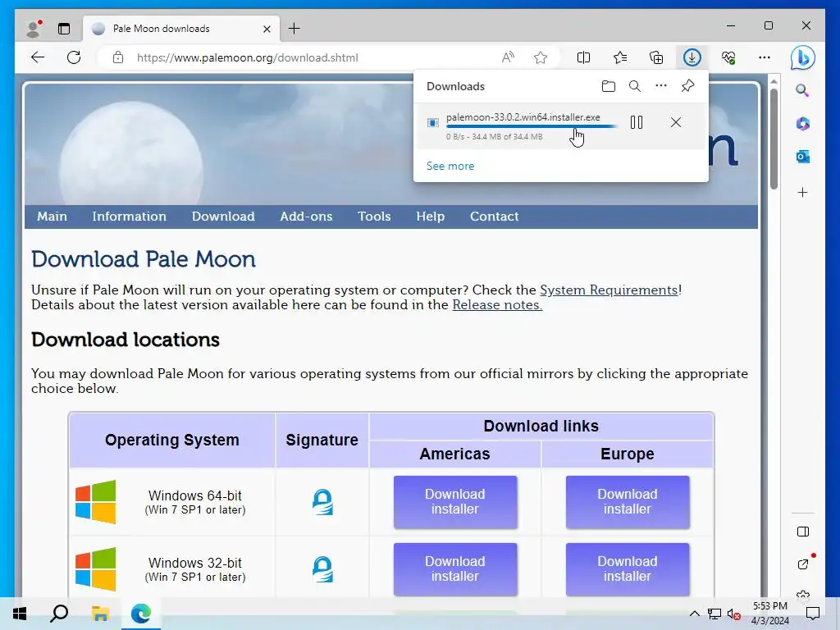
Task: Open See more downloads link
Action: (x=450, y=166)
